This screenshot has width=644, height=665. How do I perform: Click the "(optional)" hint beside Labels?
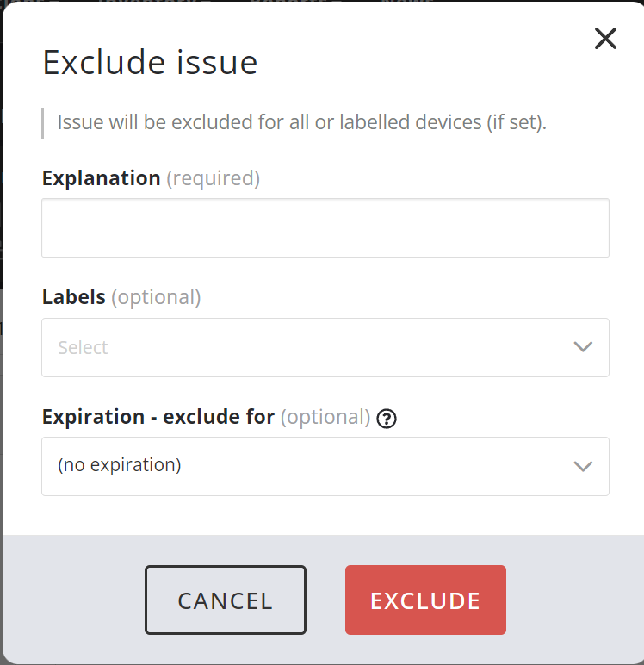[x=156, y=297]
